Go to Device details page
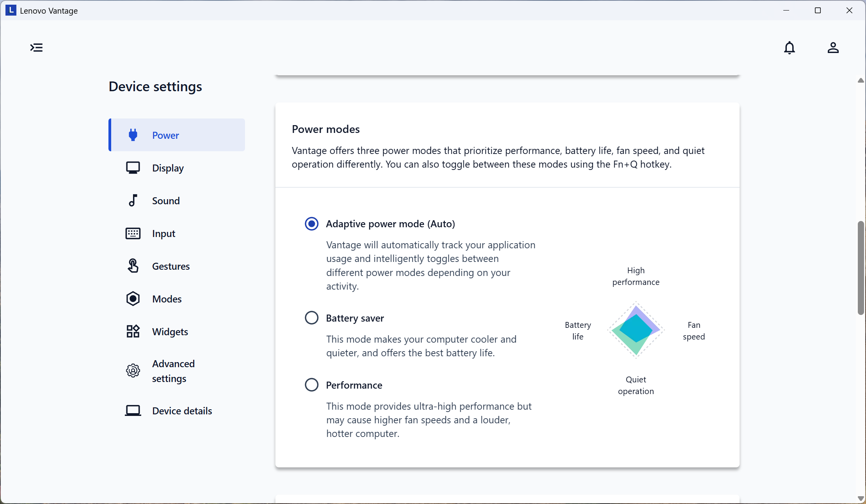Image resolution: width=866 pixels, height=504 pixels. pyautogui.click(x=182, y=411)
